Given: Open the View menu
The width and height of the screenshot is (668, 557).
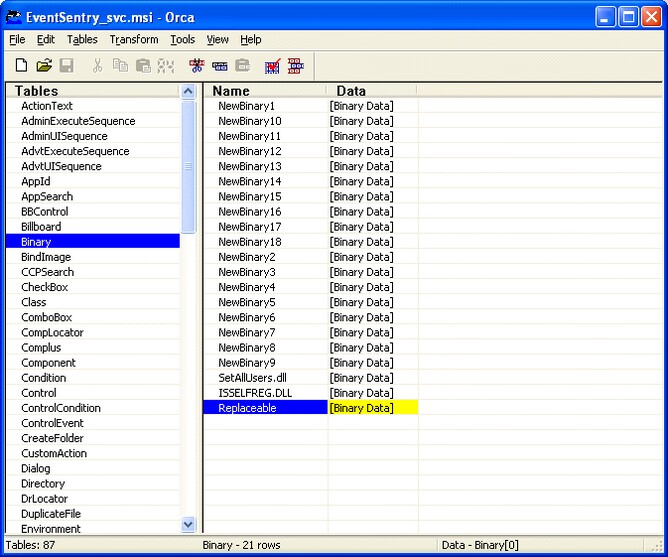Looking at the screenshot, I should (218, 40).
